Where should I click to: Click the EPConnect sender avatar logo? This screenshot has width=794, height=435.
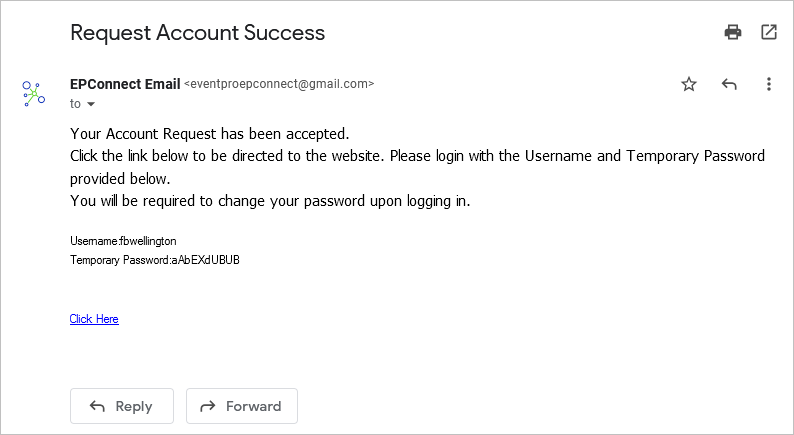pyautogui.click(x=33, y=94)
